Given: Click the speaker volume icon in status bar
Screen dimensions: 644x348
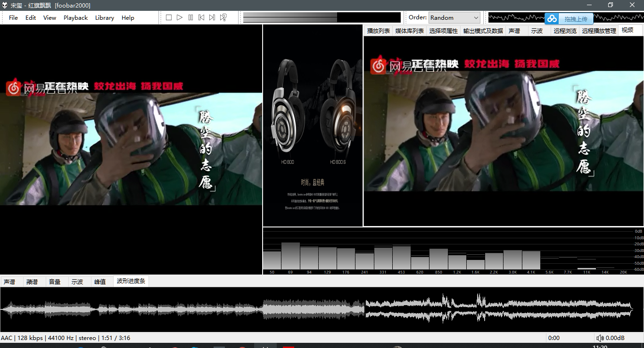Looking at the screenshot, I should [600, 338].
